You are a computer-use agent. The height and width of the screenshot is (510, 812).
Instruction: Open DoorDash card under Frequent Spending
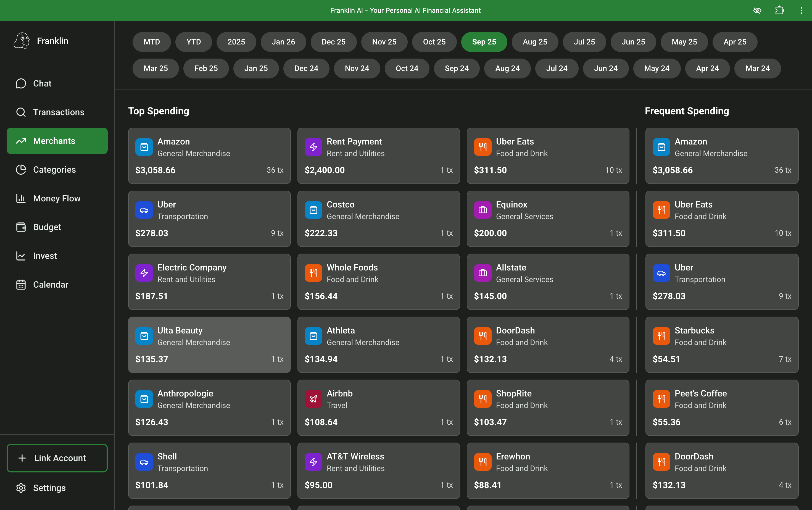[722, 471]
